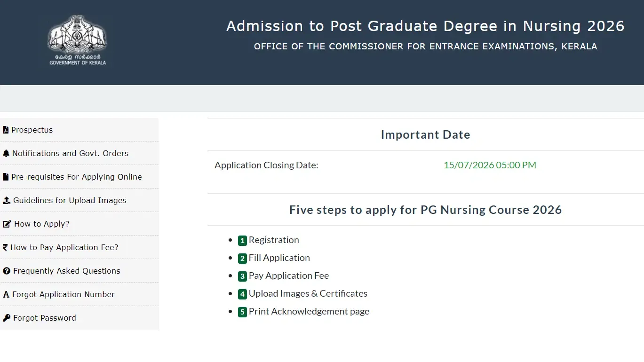Image resolution: width=644 pixels, height=362 pixels.
Task: Click the key icon beside Forgot Password
Action: 7,318
